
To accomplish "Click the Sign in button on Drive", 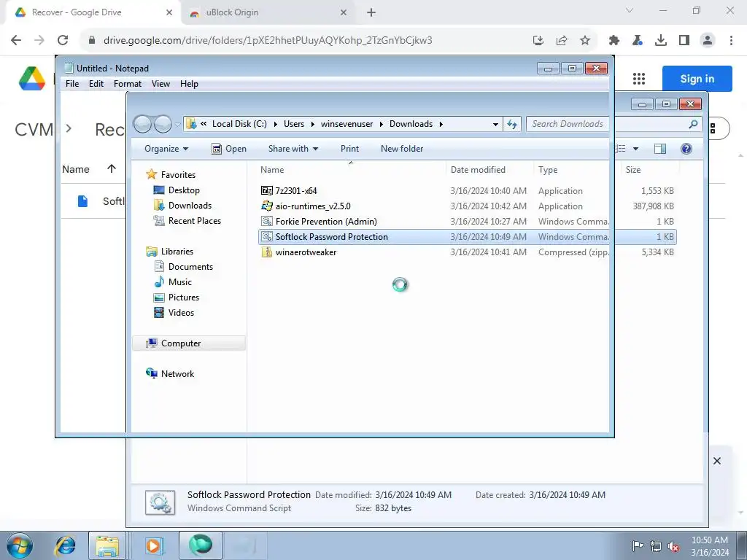I will 697,79.
